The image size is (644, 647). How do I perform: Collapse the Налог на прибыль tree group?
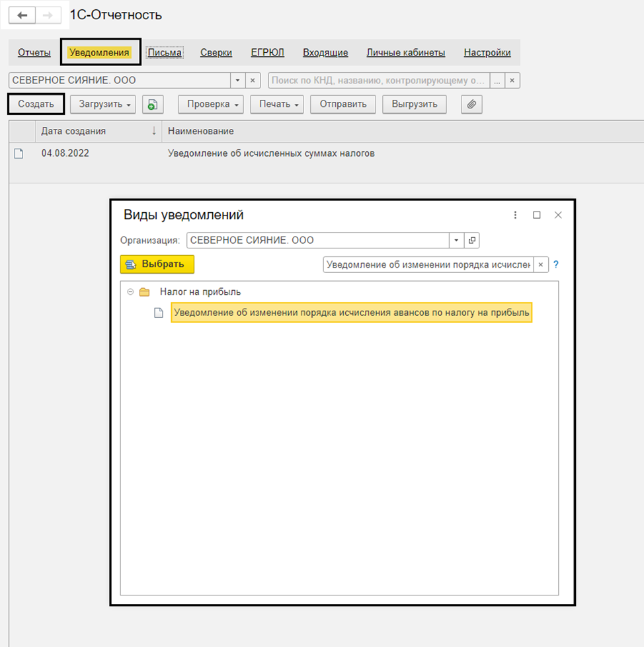(130, 291)
